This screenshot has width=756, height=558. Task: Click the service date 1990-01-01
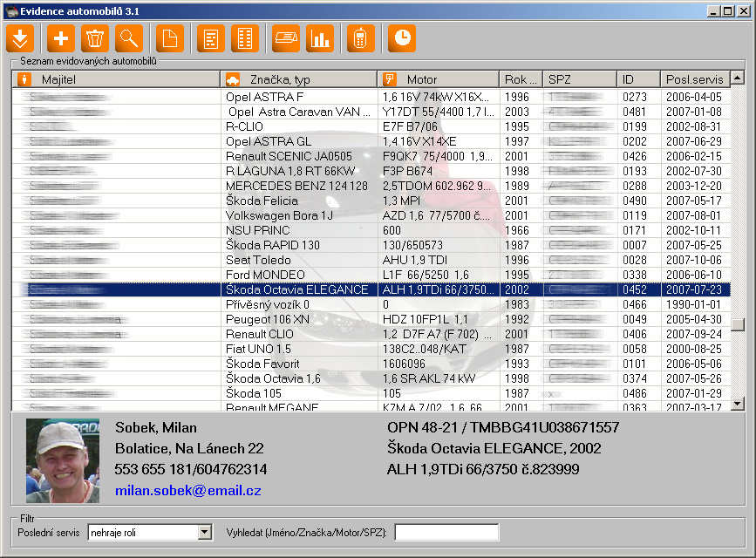(x=694, y=305)
